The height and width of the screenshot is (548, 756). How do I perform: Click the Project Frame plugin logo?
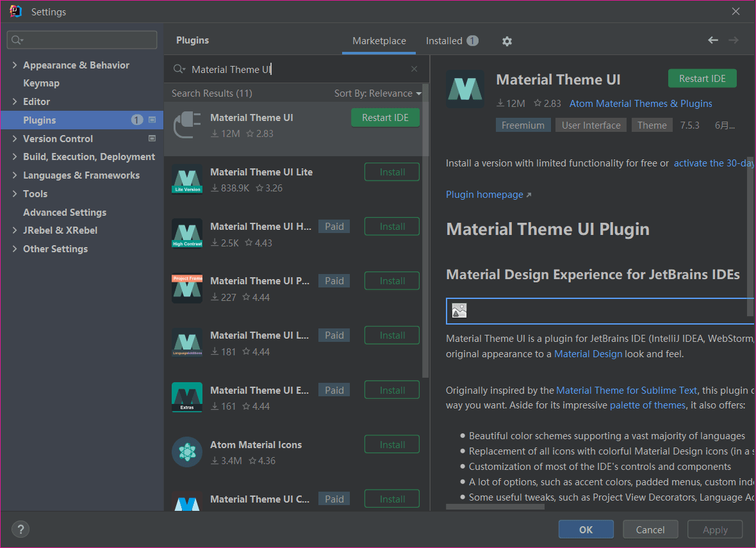coord(187,288)
